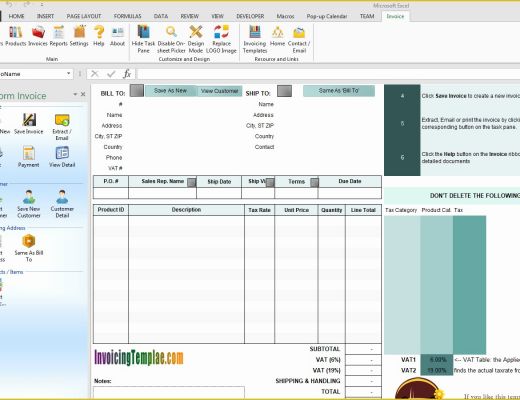Open the Name Box dropdown arrow

[x=68, y=74]
